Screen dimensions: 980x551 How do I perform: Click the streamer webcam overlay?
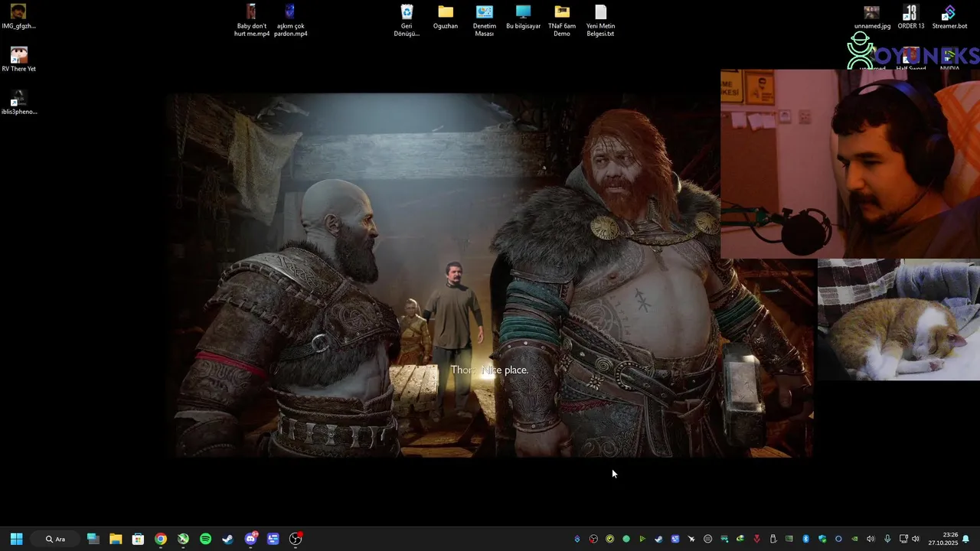click(850, 164)
